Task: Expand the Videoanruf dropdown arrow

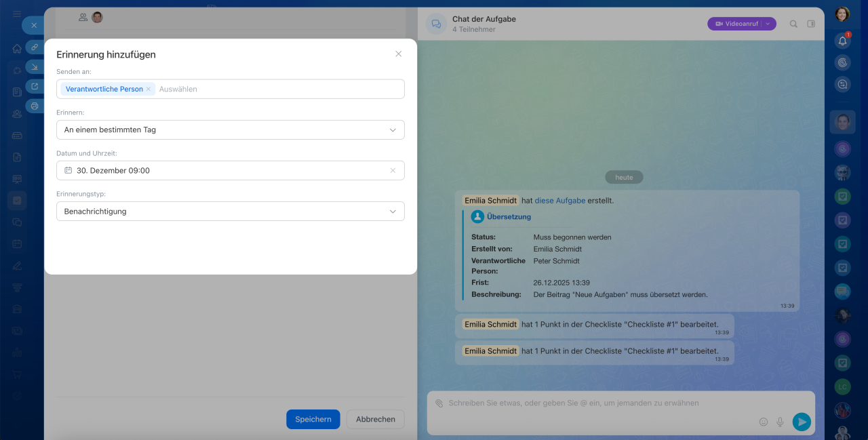Action: click(x=768, y=24)
